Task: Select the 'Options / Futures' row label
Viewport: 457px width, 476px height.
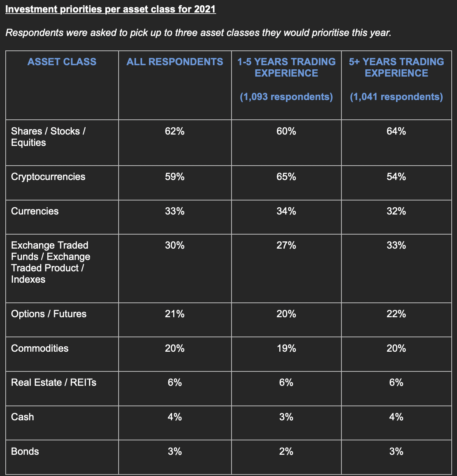Action: (x=49, y=314)
